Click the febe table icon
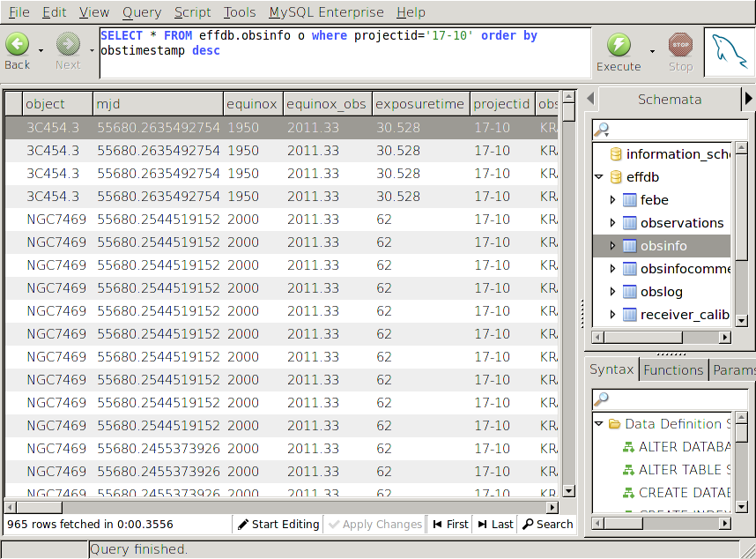 tap(629, 199)
